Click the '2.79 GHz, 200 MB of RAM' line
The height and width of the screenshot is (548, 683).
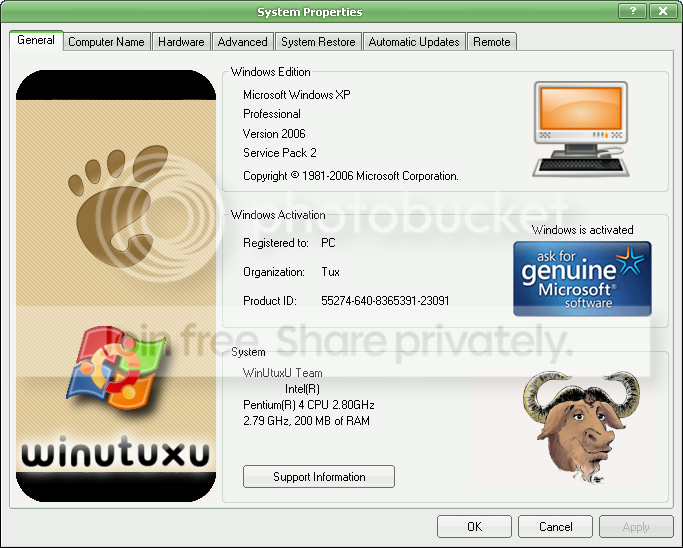[306, 421]
